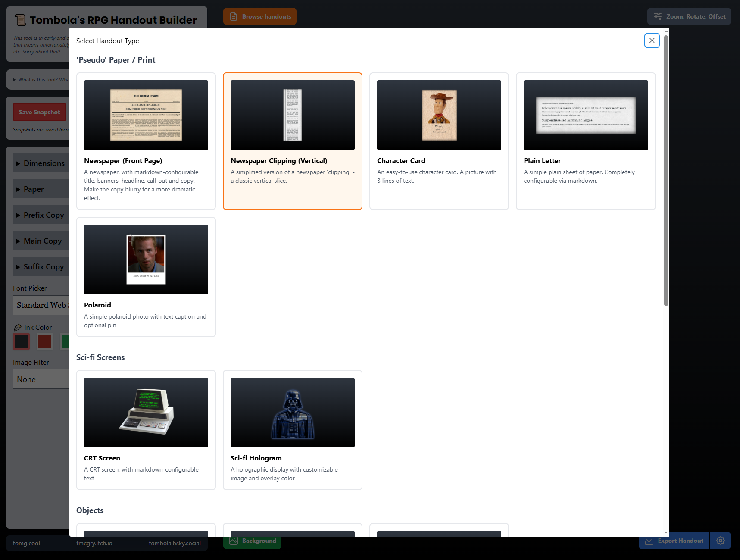Click the Sci-fi Screens section heading
Screen dimensions: 740x560
[100, 357]
